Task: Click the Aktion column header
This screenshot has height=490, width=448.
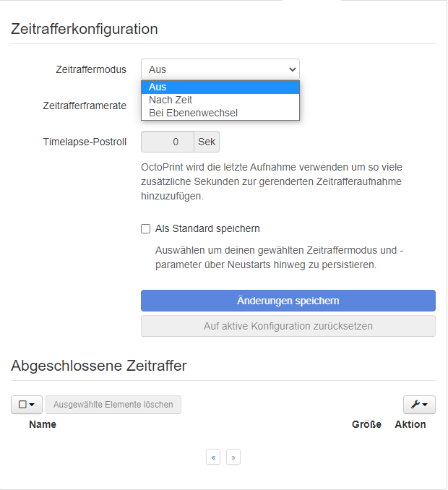Action: [410, 424]
